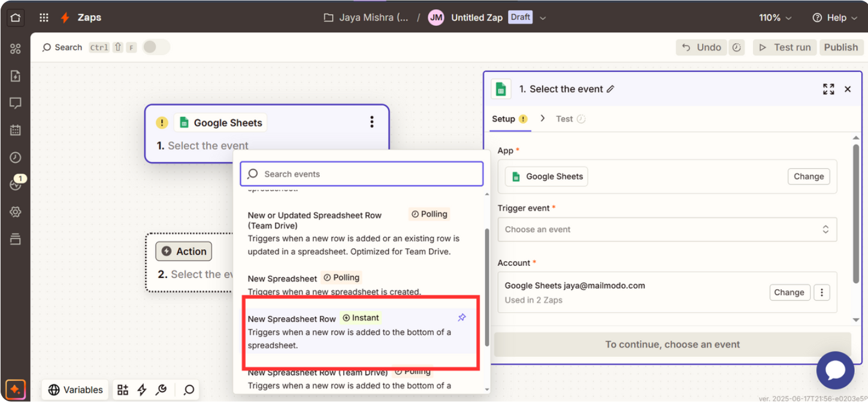Image resolution: width=868 pixels, height=403 pixels.
Task: Select New Spreadsheet Row instant event
Action: (359, 331)
